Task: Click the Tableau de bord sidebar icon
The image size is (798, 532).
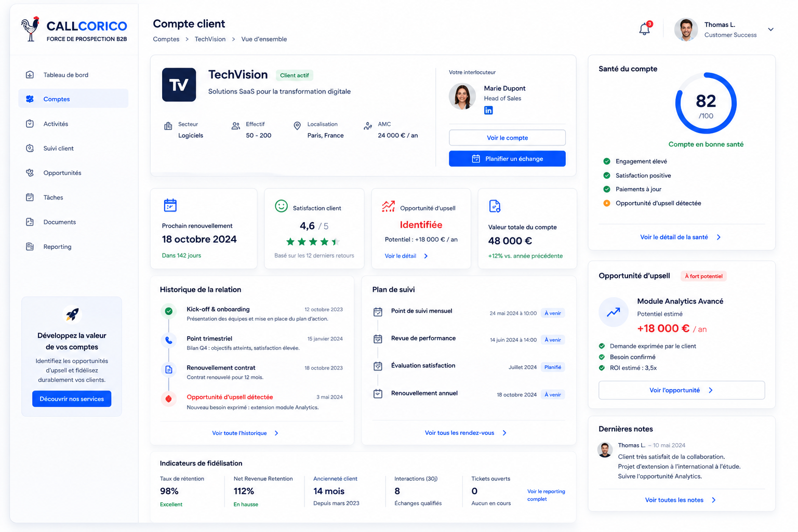Action: tap(30, 75)
